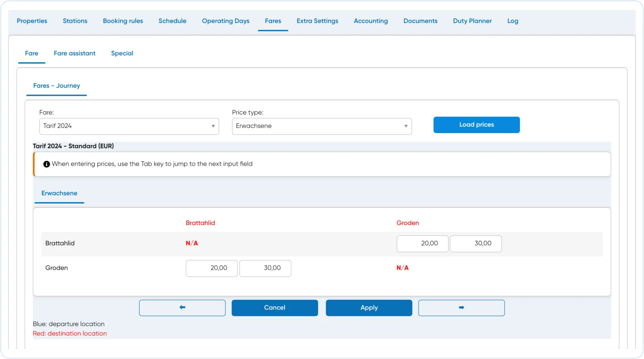Image resolution: width=644 pixels, height=359 pixels.
Task: Open the Schedule tab
Action: point(172,21)
